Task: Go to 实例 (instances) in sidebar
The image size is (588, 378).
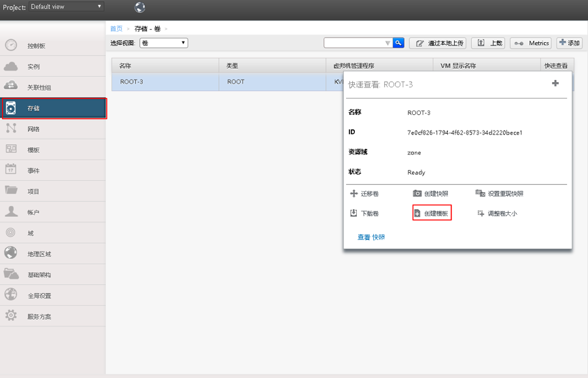Action: click(33, 67)
